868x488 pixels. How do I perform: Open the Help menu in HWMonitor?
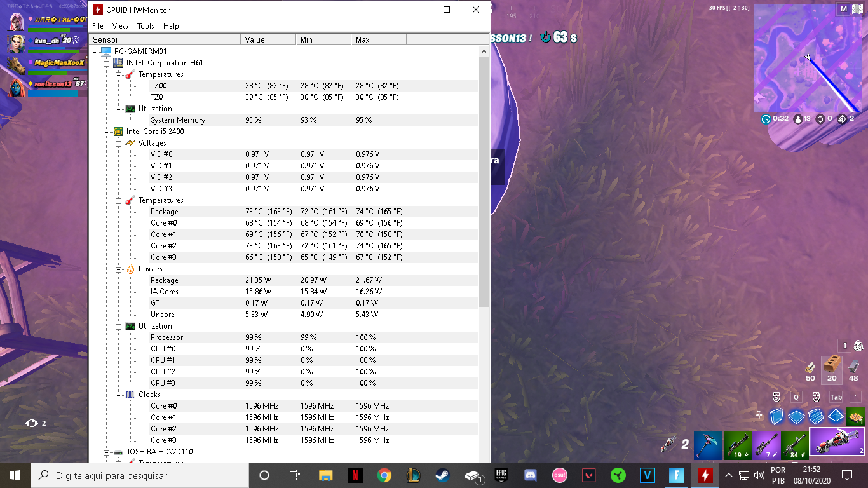tap(171, 26)
